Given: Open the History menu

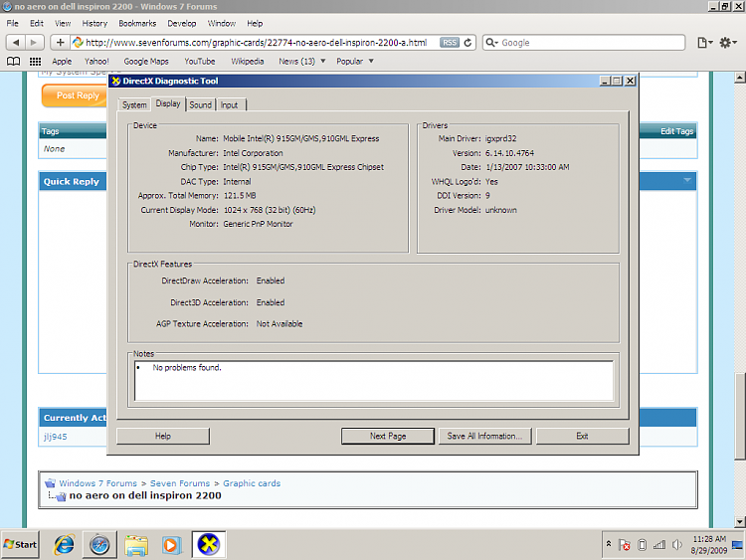Looking at the screenshot, I should (x=94, y=23).
